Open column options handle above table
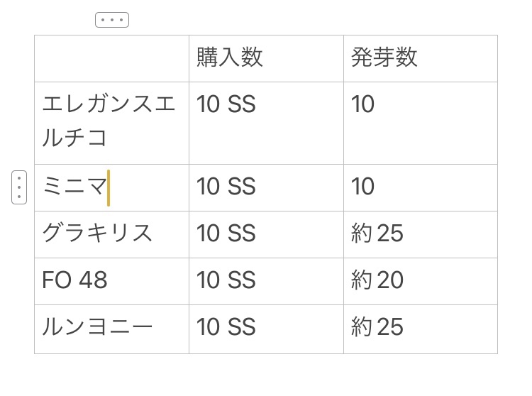Image resolution: width=532 pixels, height=396 pixels. click(112, 21)
